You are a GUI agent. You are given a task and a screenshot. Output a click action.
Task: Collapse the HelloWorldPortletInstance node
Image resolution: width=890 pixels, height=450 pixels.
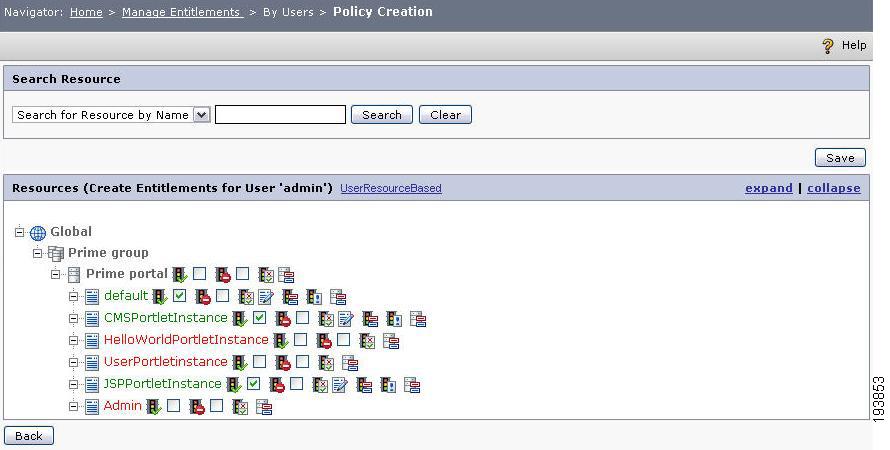click(73, 340)
